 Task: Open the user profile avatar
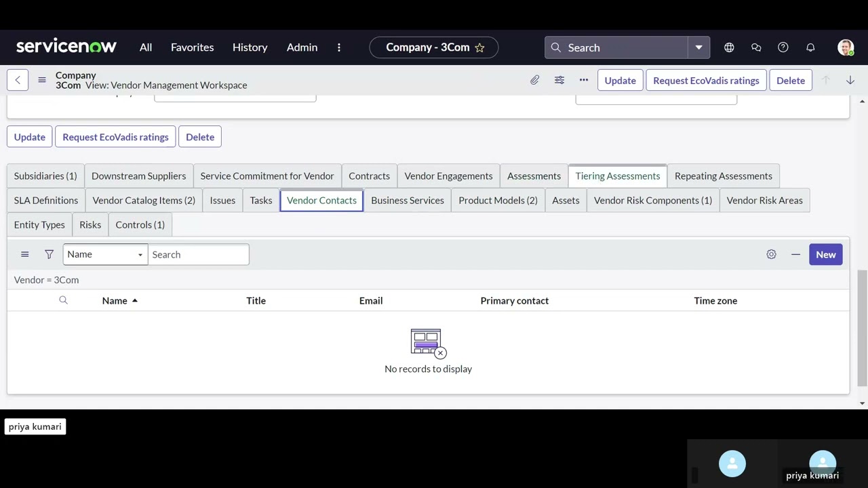(x=846, y=47)
